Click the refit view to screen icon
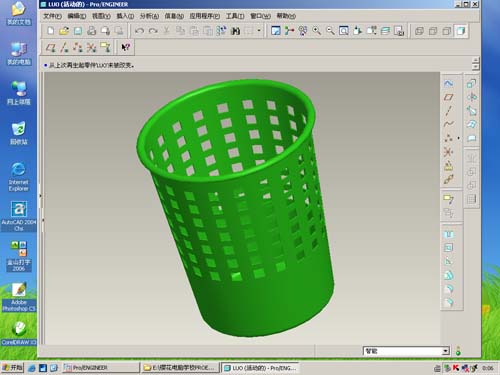500x375 pixels. (x=344, y=31)
